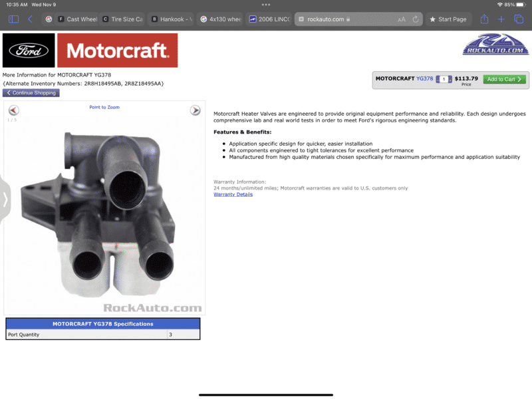Image resolution: width=532 pixels, height=399 pixels.
Task: Tap the Wi-Fi status icon
Action: 500,5
